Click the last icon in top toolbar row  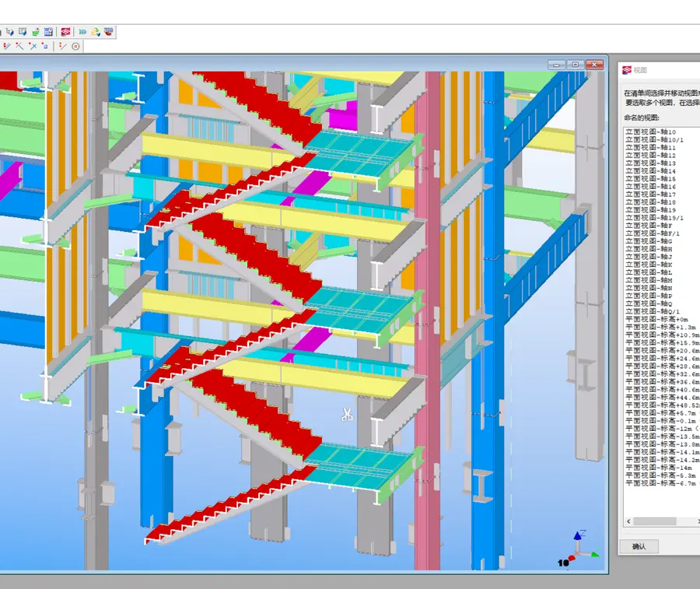pos(108,32)
